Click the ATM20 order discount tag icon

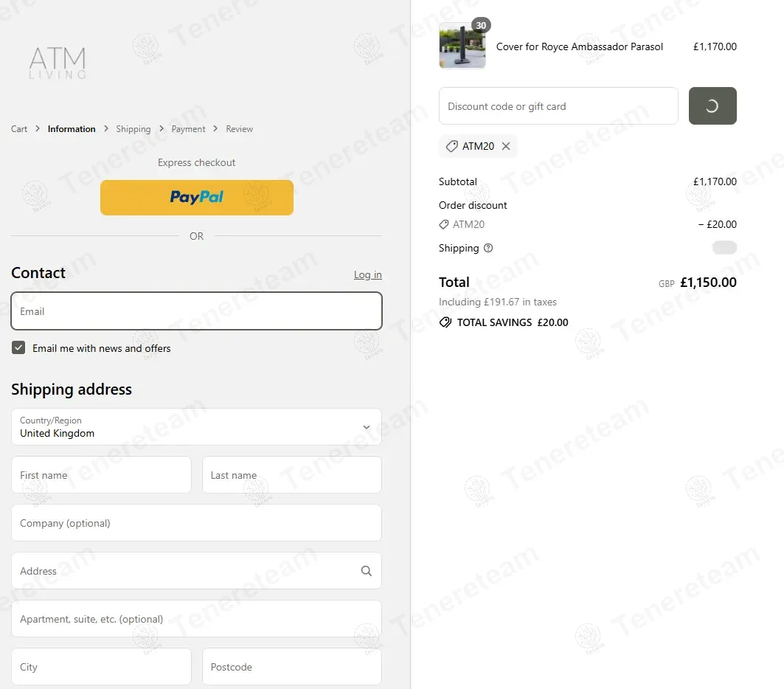(x=443, y=224)
